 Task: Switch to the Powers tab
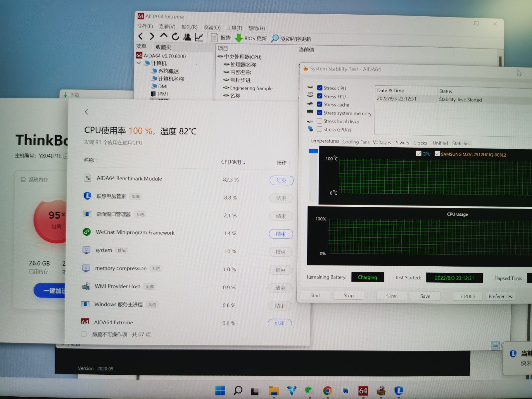coord(402,143)
